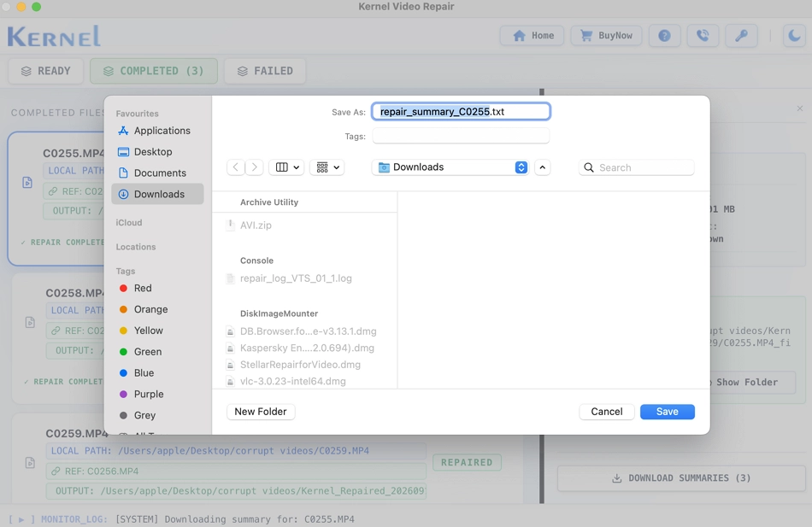The width and height of the screenshot is (812, 527).
Task: Click the MONITOR_LOG status line
Action: (x=181, y=518)
